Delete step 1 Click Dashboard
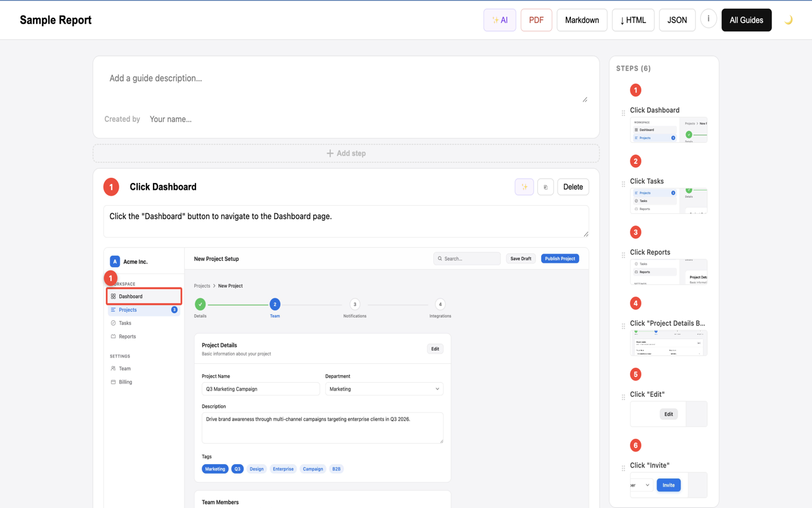 (573, 187)
